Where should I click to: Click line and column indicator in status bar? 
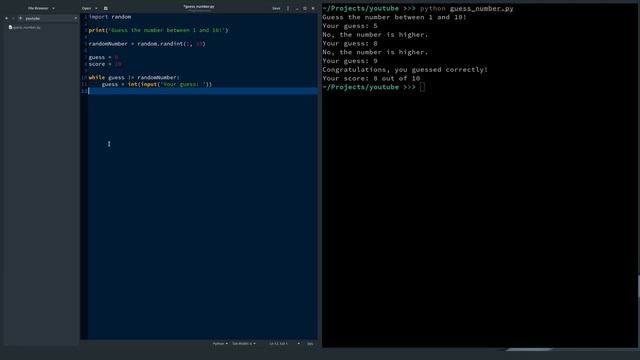pyautogui.click(x=278, y=344)
